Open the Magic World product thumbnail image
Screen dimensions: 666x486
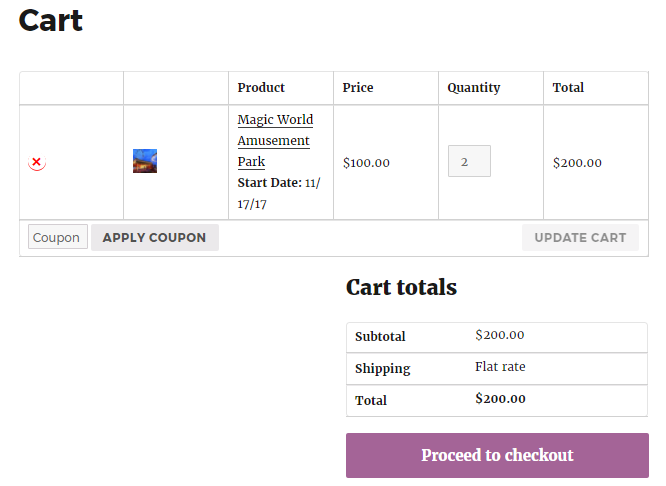tap(145, 161)
